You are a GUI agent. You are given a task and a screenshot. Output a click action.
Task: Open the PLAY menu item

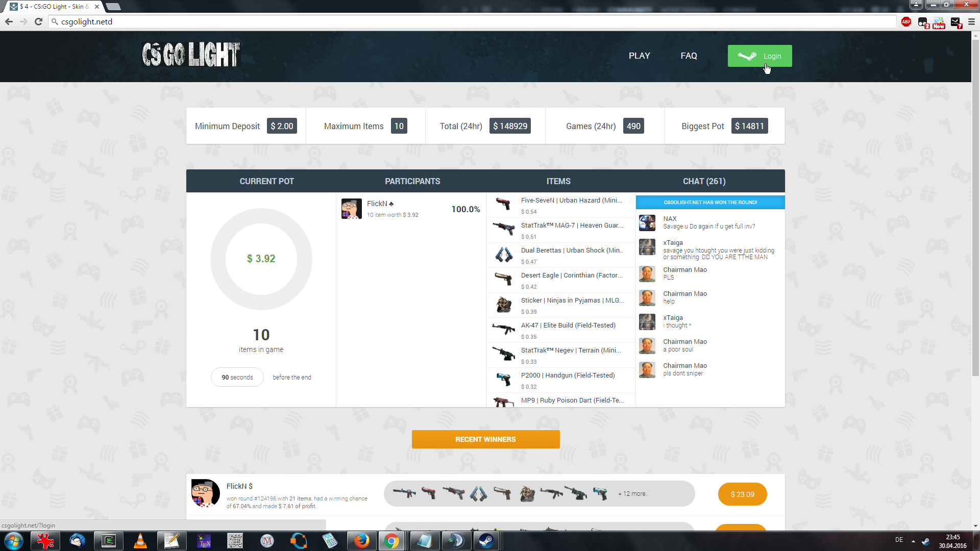tap(639, 56)
